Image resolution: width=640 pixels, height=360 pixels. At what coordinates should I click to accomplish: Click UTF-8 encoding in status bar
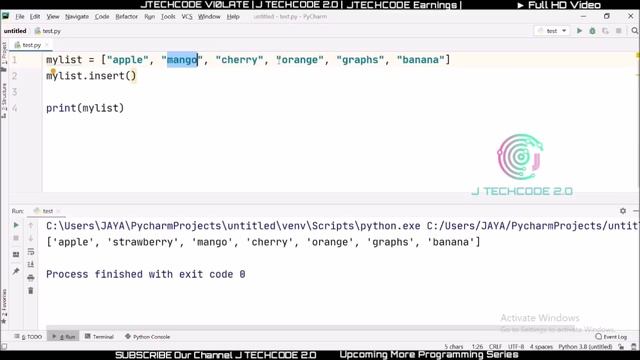[x=516, y=347]
